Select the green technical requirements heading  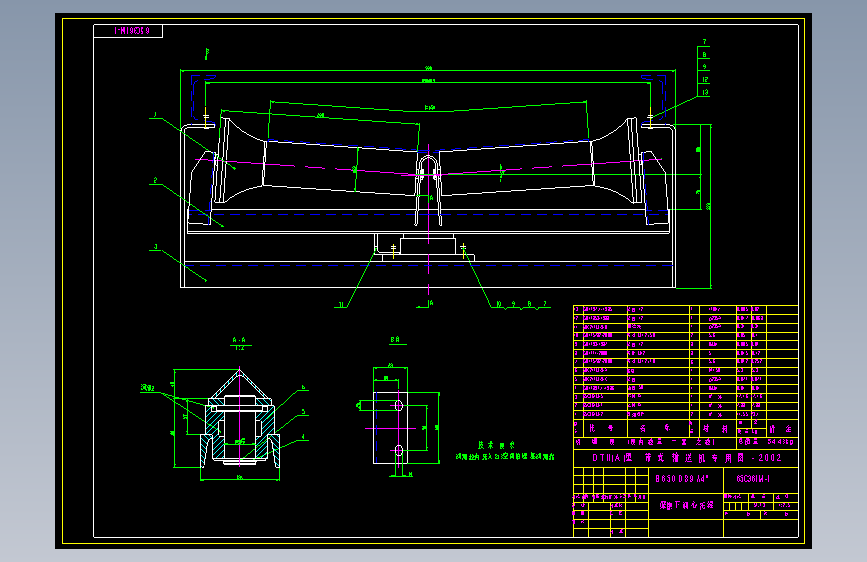tap(496, 445)
